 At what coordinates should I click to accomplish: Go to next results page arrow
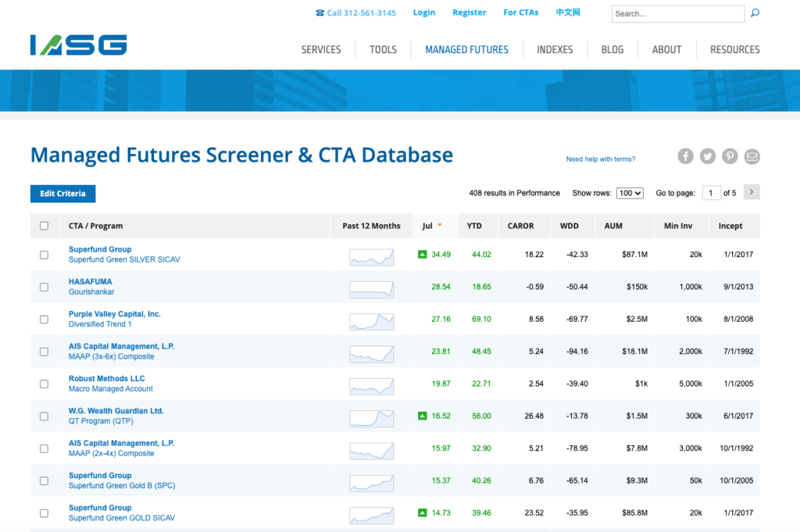click(752, 192)
